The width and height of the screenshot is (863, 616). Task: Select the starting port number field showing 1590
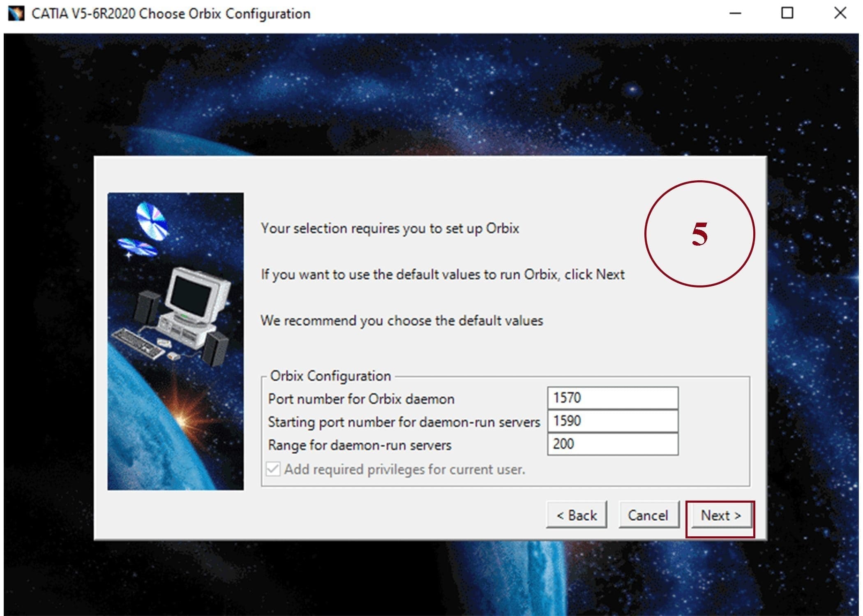click(x=612, y=421)
